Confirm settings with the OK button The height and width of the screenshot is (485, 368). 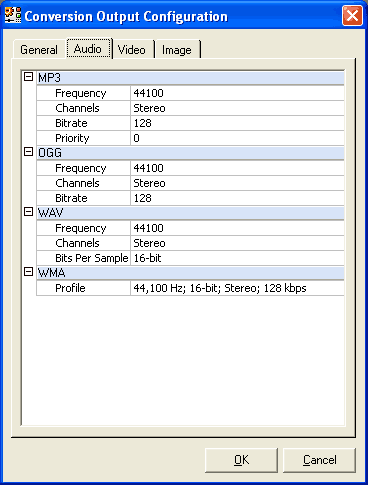pyautogui.click(x=241, y=460)
